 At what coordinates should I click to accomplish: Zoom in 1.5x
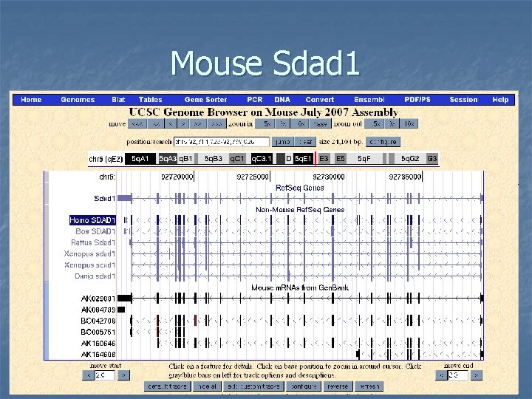[265, 124]
